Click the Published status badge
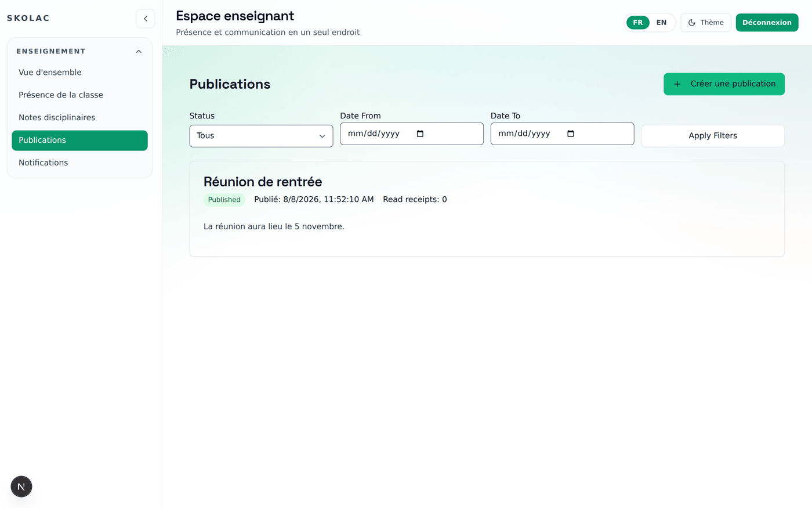Viewport: 812px width, 508px height. tap(224, 200)
